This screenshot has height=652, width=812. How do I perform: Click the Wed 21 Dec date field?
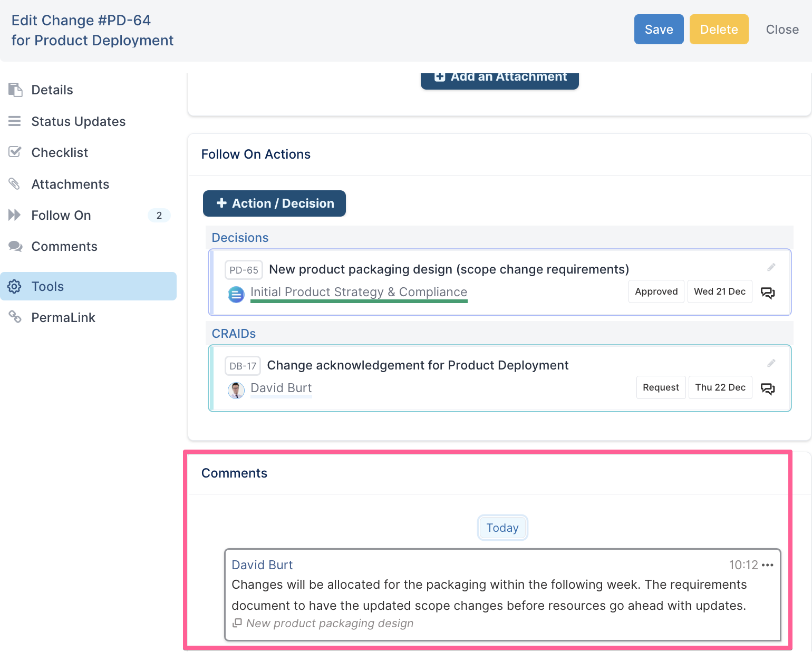coord(719,291)
